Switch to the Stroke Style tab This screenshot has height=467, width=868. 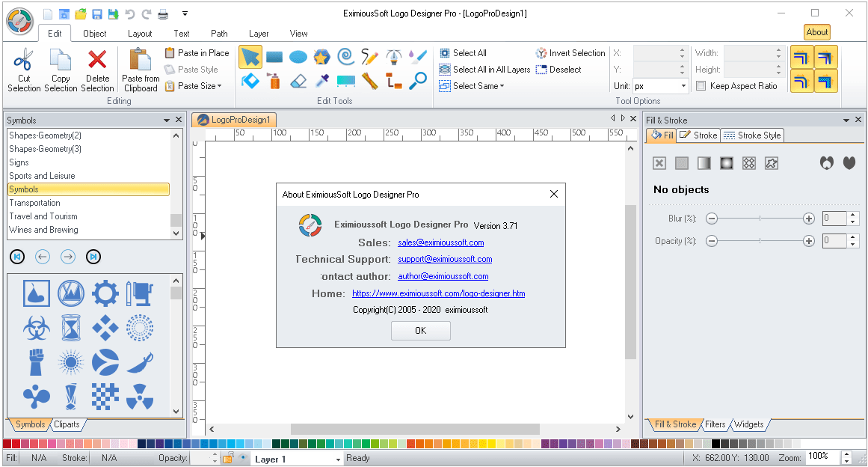752,135
